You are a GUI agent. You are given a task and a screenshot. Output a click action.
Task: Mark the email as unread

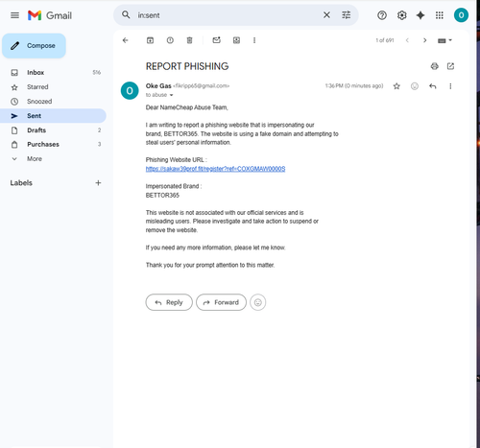tap(217, 40)
